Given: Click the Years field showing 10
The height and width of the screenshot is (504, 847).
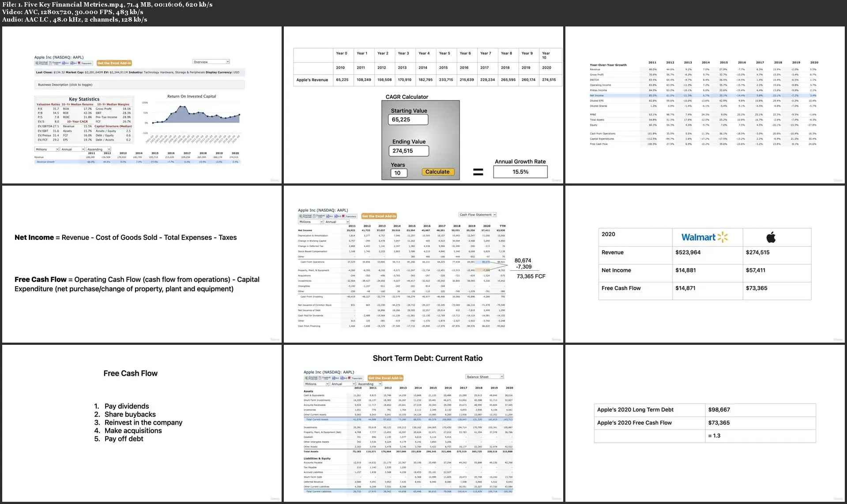Looking at the screenshot, I should click(399, 173).
